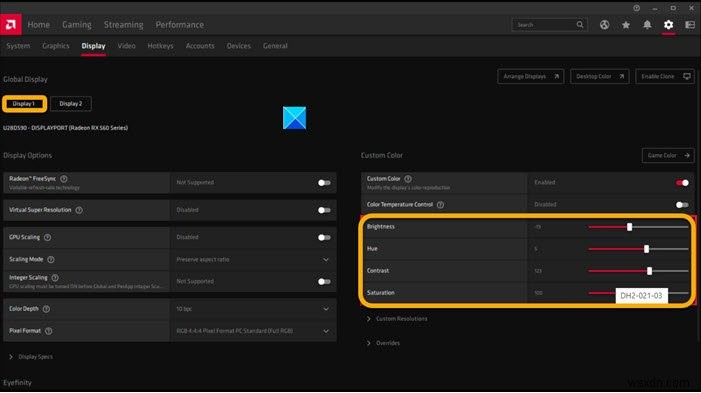Open Streaming tab
The height and width of the screenshot is (393, 701).
(x=124, y=25)
